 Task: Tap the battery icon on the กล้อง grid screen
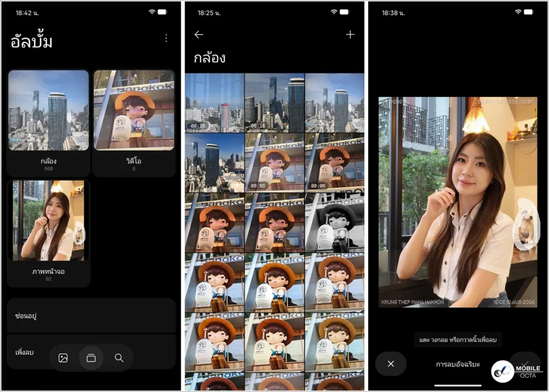point(345,12)
